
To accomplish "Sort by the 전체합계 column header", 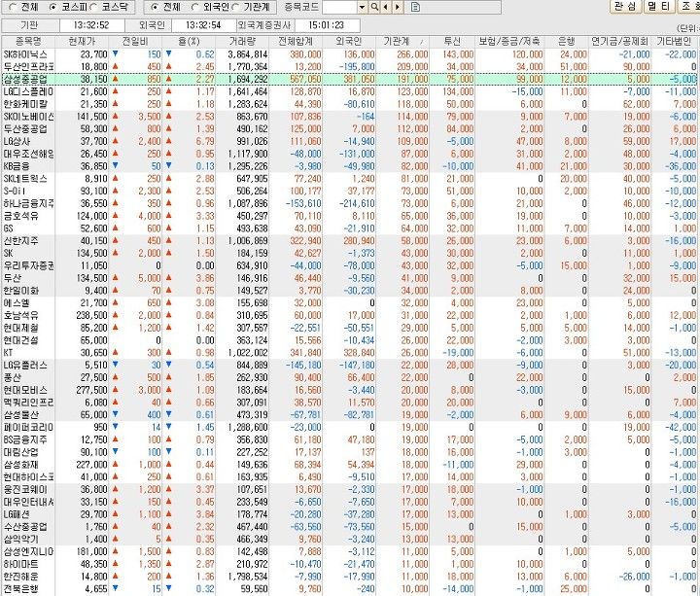I will pos(296,42).
